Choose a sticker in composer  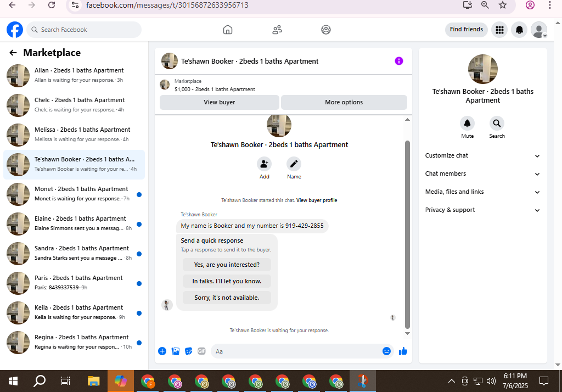(x=189, y=351)
